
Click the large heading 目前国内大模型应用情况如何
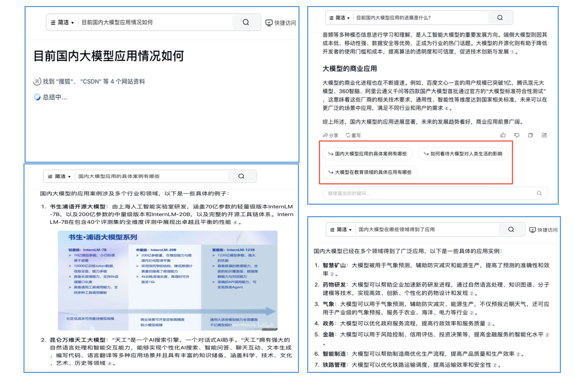(x=108, y=56)
